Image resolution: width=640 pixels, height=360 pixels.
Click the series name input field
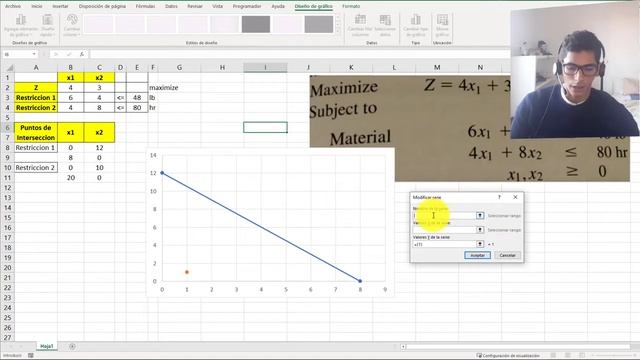coord(444,216)
